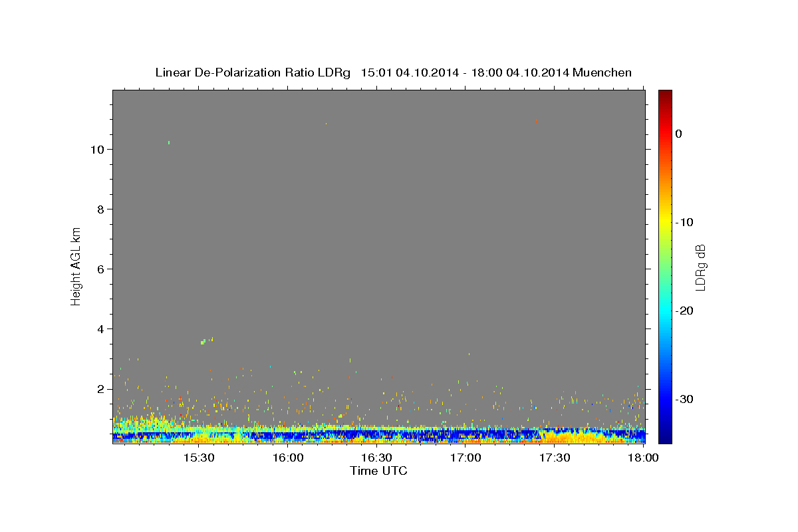Click the height tick label 10

pyautogui.click(x=98, y=149)
